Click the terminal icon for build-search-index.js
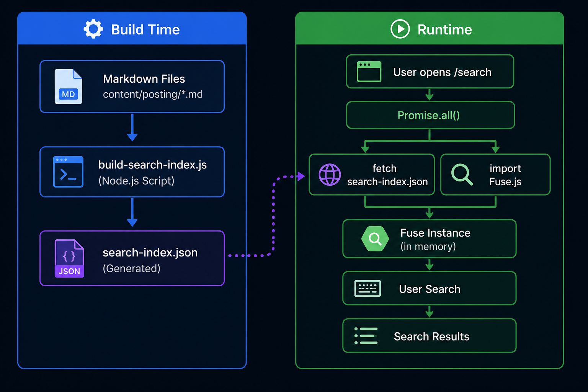This screenshot has width=588, height=392. pyautogui.click(x=68, y=171)
